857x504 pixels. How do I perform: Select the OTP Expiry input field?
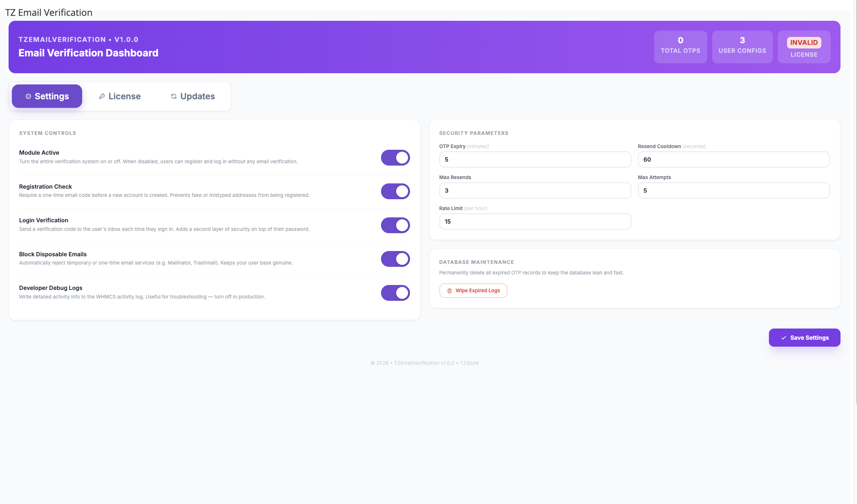[535, 159]
